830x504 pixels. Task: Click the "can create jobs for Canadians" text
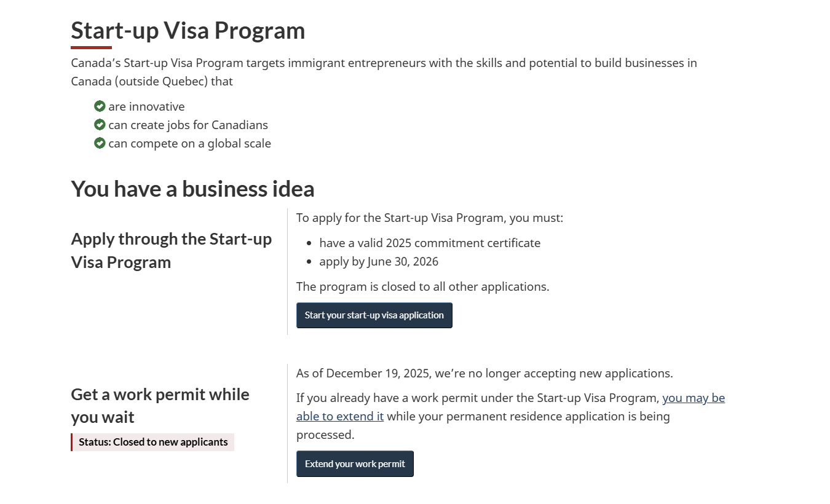tap(188, 125)
